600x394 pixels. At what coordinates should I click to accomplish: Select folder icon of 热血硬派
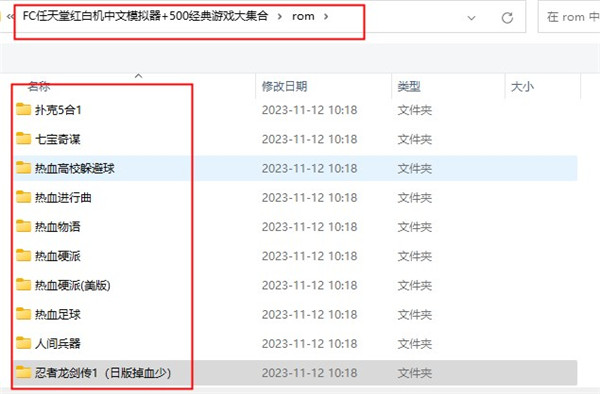click(23, 255)
